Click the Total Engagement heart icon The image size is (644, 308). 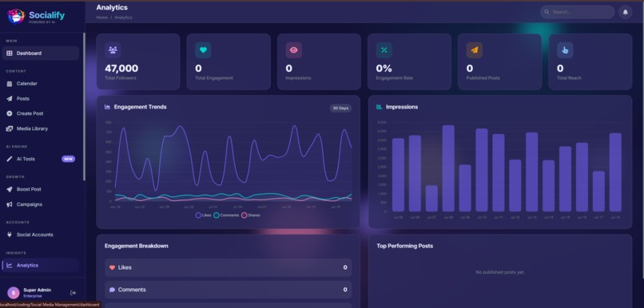203,50
